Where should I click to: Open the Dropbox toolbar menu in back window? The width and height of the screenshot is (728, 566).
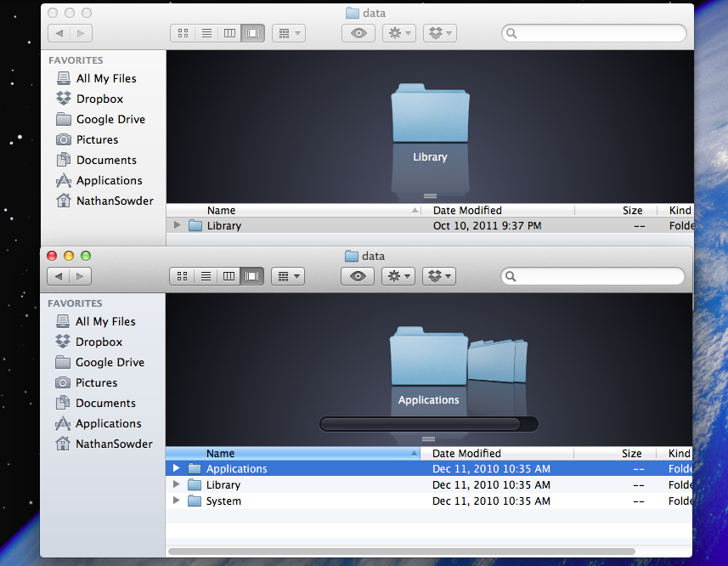[440, 33]
